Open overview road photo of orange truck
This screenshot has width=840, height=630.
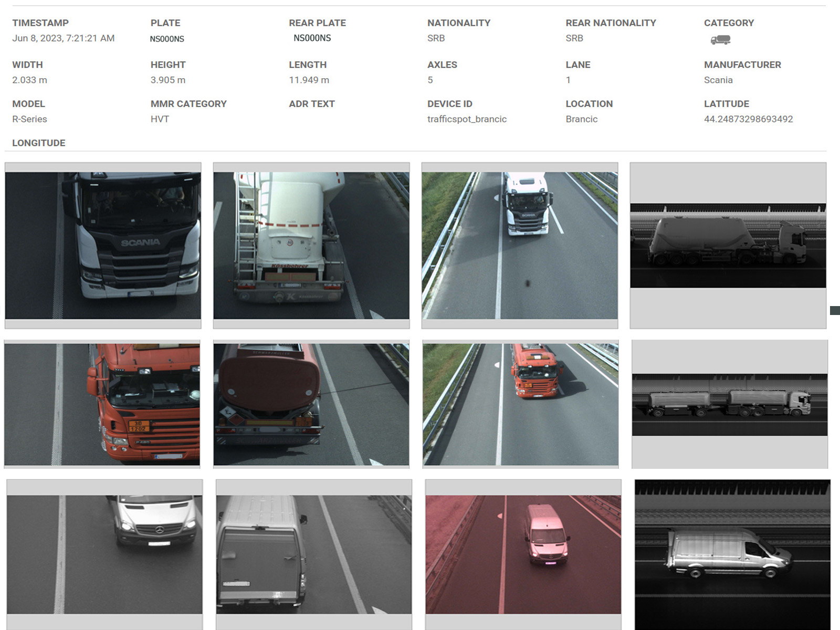520,404
